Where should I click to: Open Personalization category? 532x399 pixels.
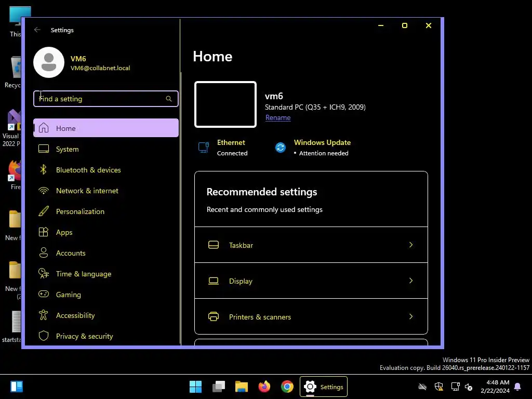click(105, 211)
